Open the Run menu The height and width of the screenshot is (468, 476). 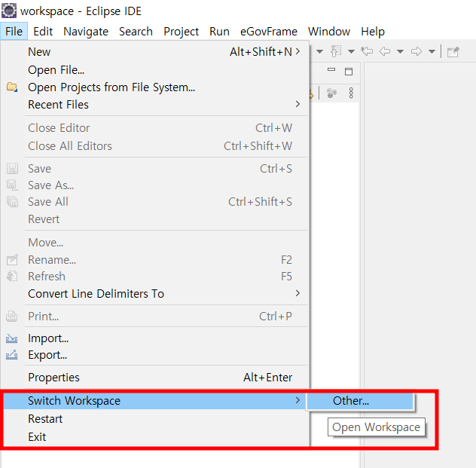click(219, 32)
